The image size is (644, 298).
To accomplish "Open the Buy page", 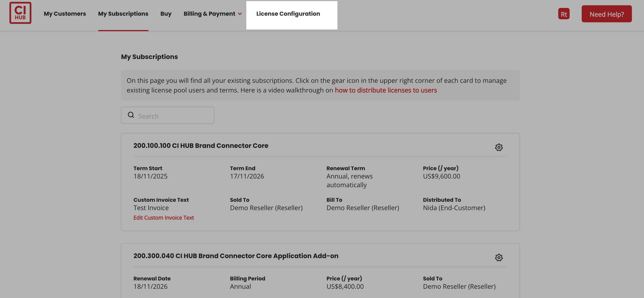I will (166, 14).
